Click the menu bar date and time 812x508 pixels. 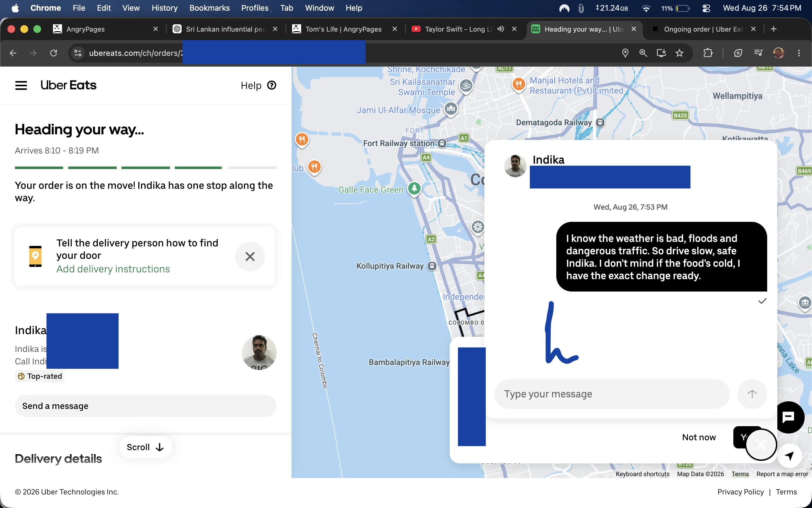762,8
